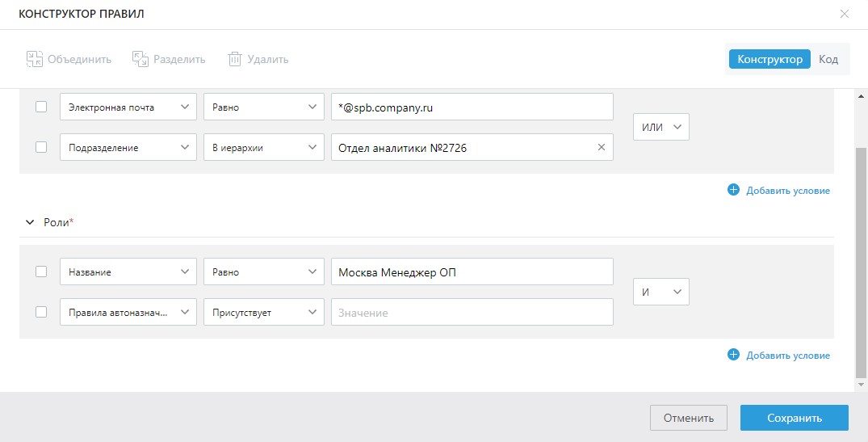
Task: Tick the Название condition checkbox
Action: click(x=41, y=272)
